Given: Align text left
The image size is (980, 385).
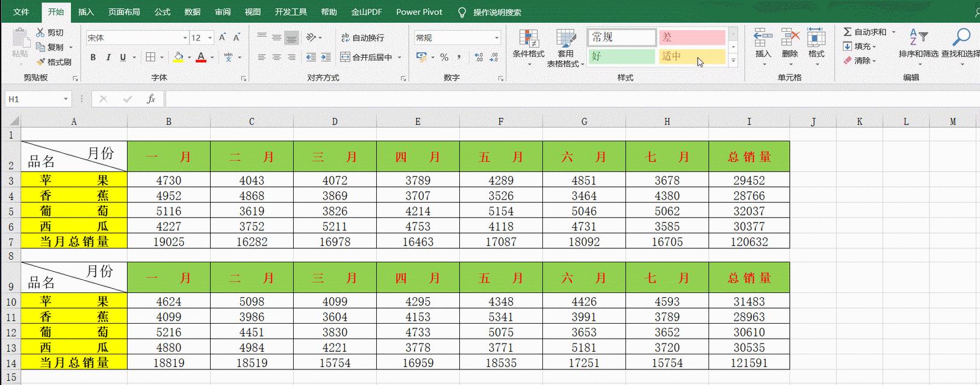Looking at the screenshot, I should click(x=262, y=57).
